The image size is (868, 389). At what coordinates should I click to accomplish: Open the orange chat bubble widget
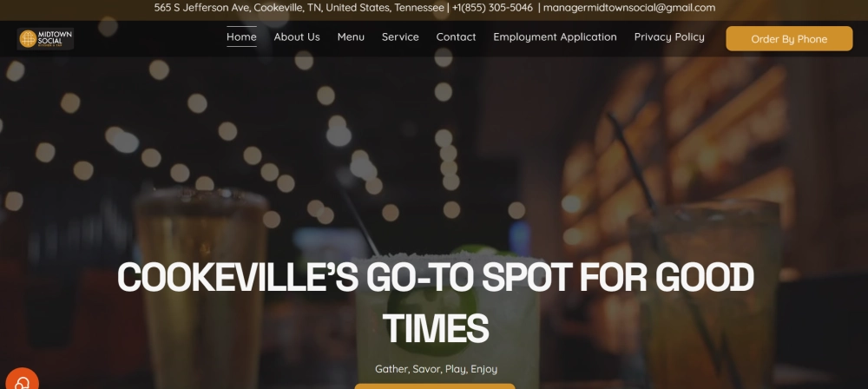22,379
